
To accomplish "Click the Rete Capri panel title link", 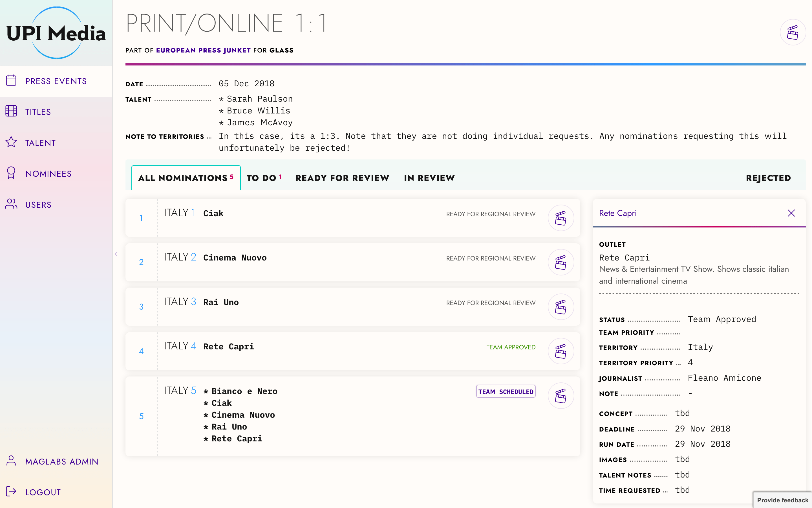I will pos(618,213).
